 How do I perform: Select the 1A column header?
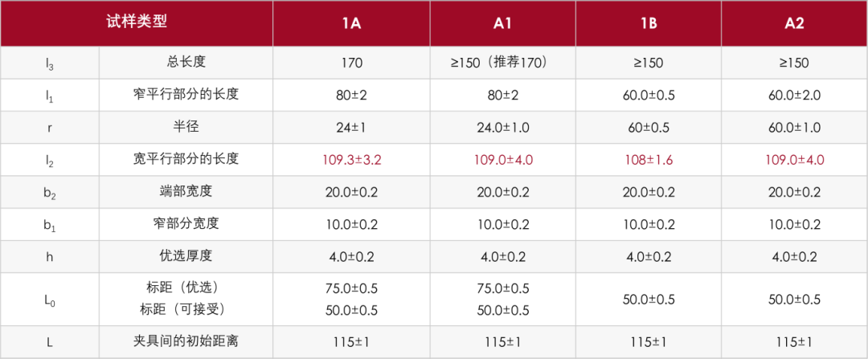(351, 23)
